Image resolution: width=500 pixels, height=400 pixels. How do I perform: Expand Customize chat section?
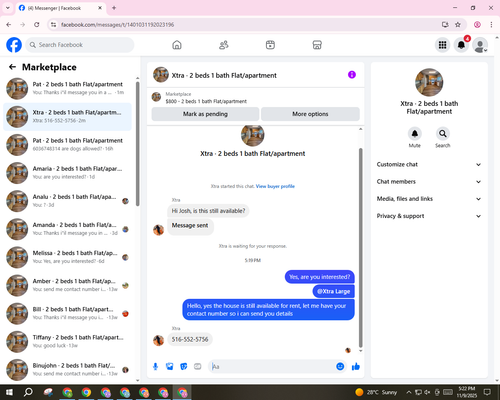click(x=429, y=164)
